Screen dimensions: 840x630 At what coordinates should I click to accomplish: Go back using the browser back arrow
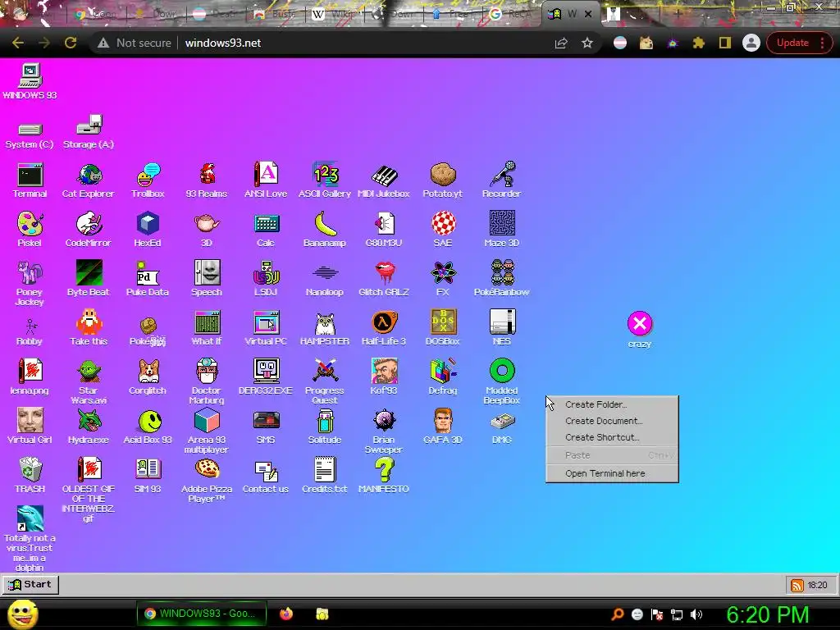click(18, 43)
